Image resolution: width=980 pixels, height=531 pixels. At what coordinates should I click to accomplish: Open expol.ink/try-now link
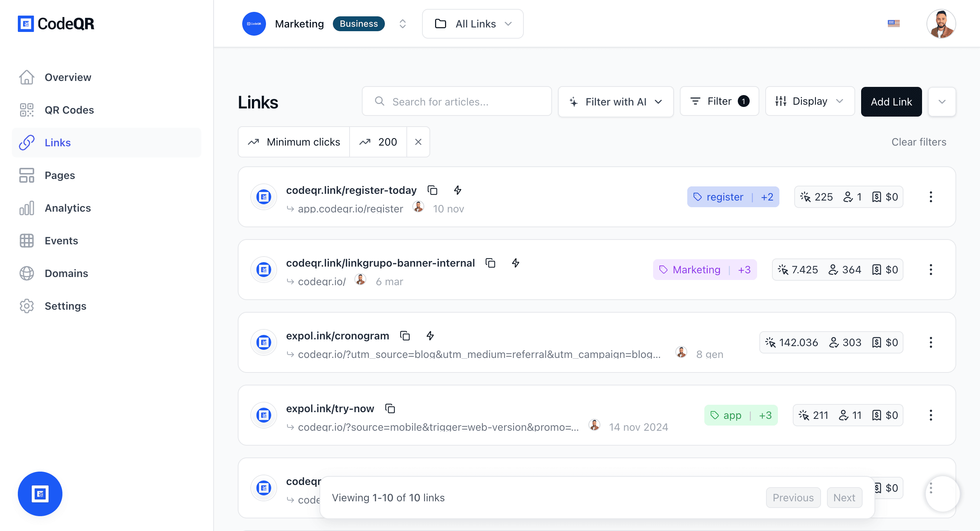pos(330,408)
